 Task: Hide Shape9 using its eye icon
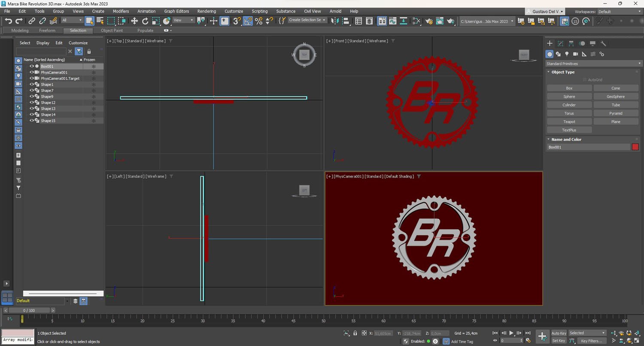click(32, 97)
